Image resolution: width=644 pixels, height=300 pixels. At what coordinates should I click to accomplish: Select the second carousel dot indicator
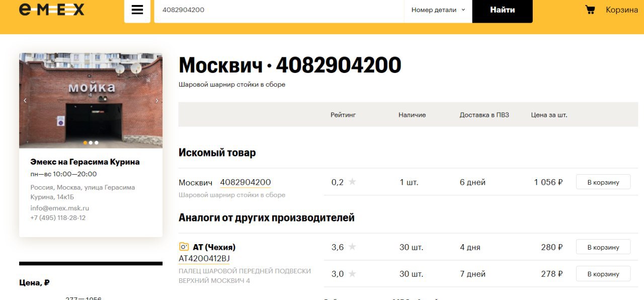pos(91,142)
